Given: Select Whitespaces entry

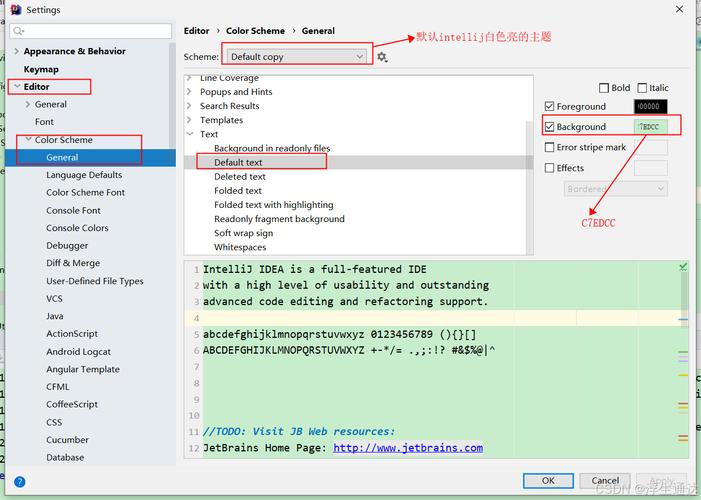Looking at the screenshot, I should click(240, 247).
